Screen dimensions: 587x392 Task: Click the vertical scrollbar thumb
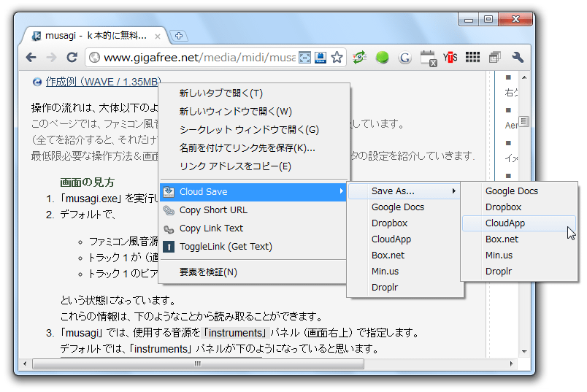pos(524,121)
